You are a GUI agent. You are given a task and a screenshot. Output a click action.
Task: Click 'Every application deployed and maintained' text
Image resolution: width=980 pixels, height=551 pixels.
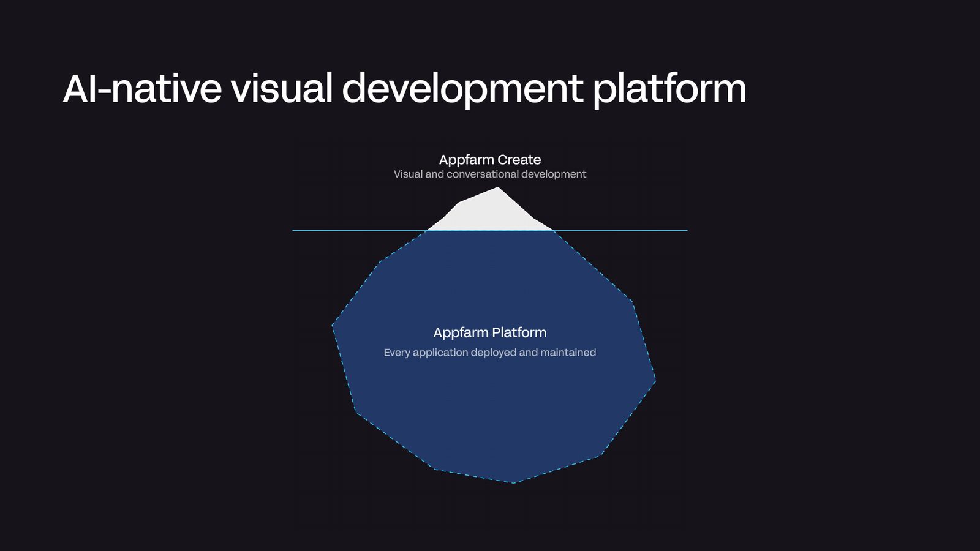click(x=490, y=353)
